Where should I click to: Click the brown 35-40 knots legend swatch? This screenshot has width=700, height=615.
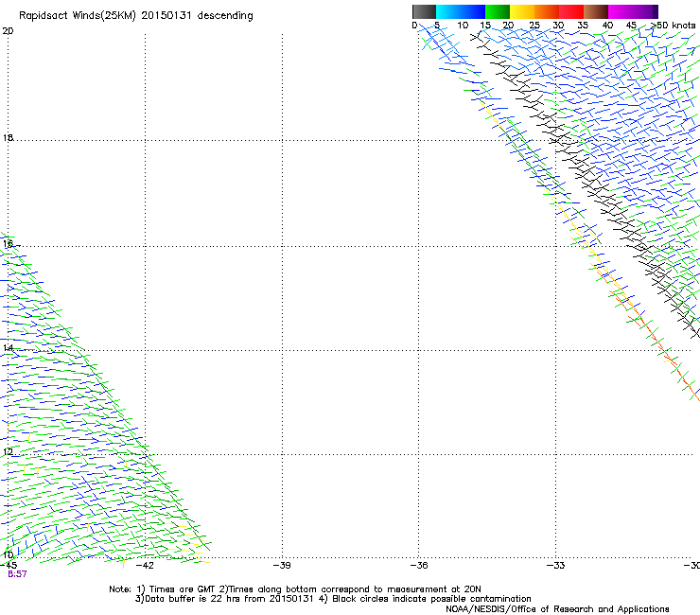(596, 11)
